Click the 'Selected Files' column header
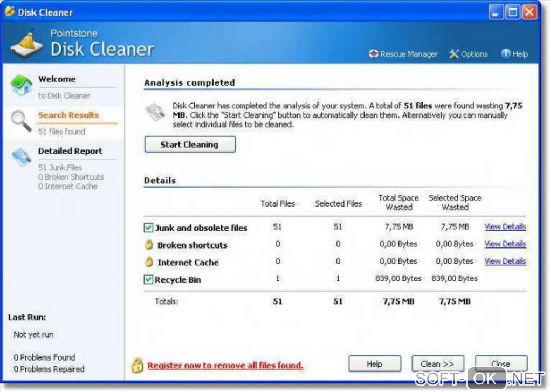The image size is (550, 392). coord(338,204)
